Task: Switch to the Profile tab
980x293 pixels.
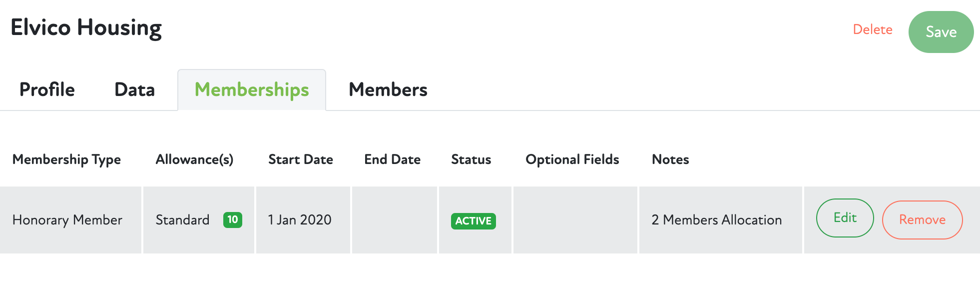Action: (47, 90)
